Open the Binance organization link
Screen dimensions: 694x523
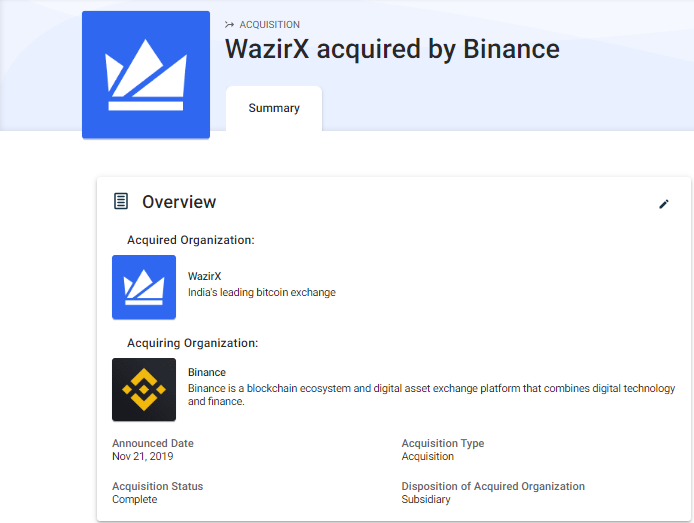click(207, 372)
